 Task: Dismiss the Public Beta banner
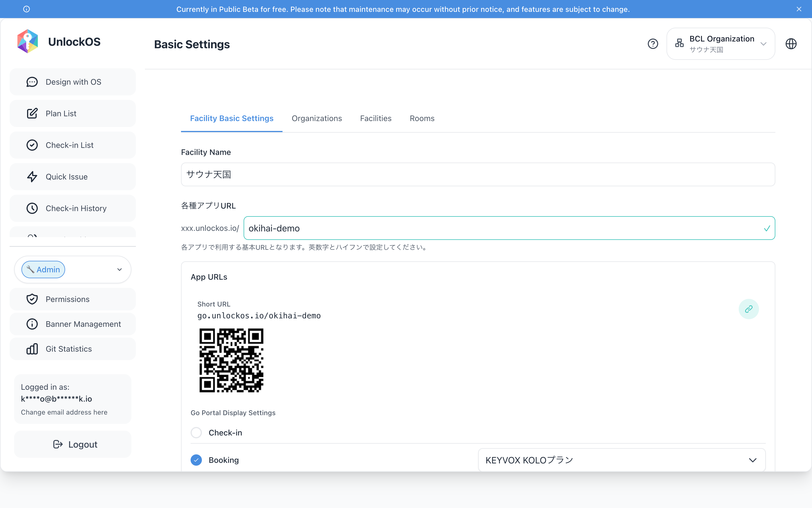point(799,9)
